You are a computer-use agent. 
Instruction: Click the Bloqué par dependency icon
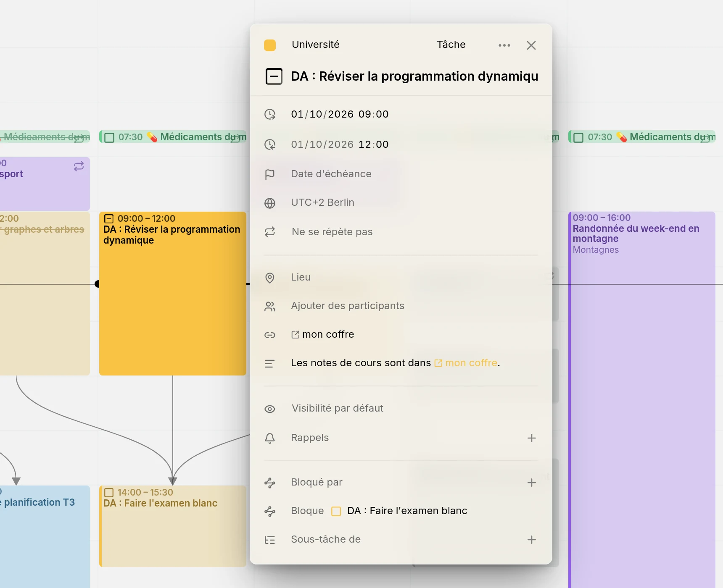pyautogui.click(x=270, y=483)
